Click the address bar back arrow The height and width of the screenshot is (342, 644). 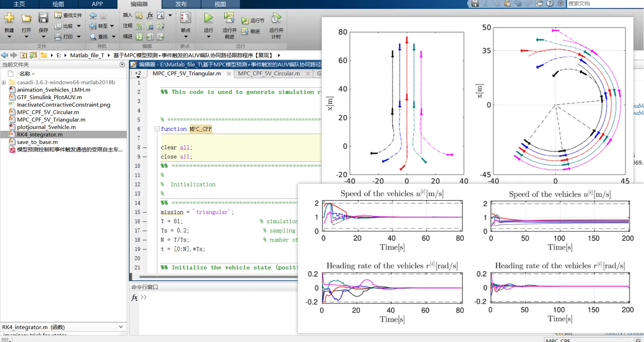[5, 55]
